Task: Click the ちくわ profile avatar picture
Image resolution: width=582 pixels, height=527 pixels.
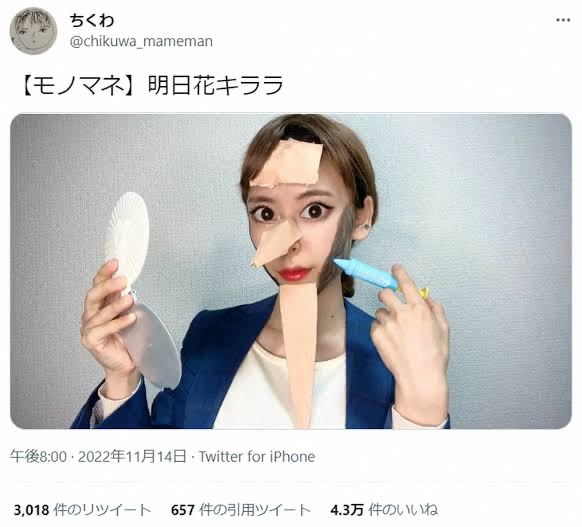Action: point(33,31)
